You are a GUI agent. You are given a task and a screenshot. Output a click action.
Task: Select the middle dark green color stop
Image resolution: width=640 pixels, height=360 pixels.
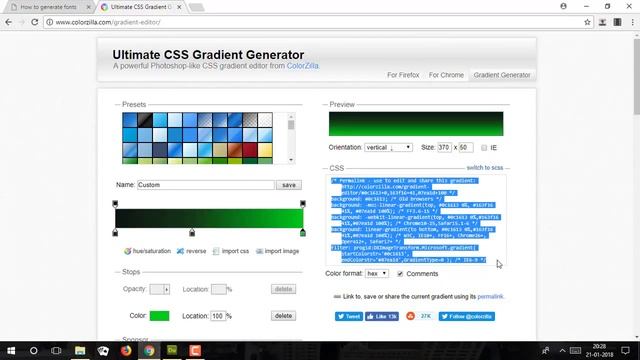point(192,233)
